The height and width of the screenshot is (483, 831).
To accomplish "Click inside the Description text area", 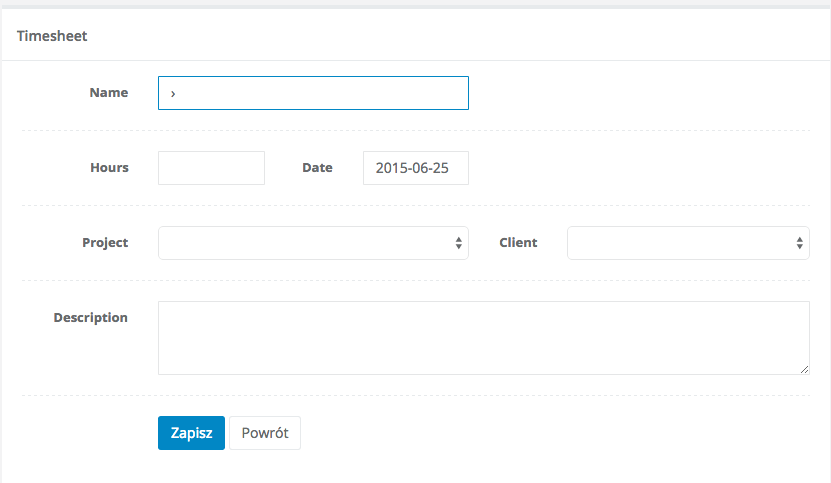I will pos(483,338).
